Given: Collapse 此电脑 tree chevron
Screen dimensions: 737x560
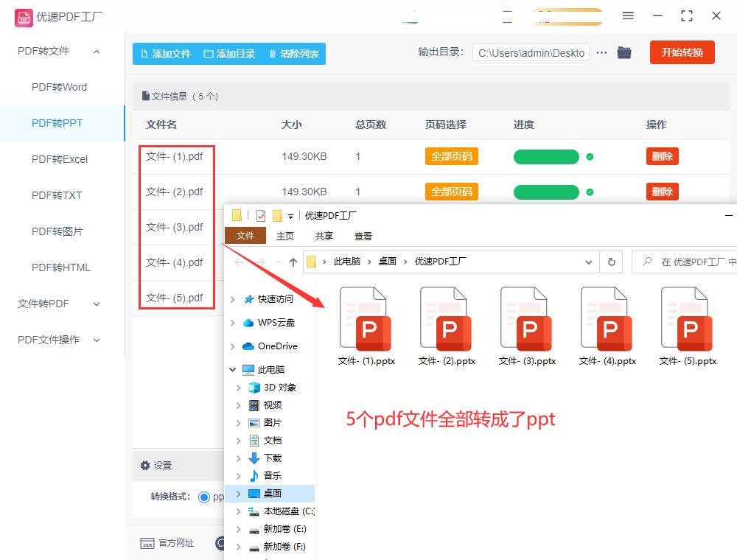Looking at the screenshot, I should 233,370.
